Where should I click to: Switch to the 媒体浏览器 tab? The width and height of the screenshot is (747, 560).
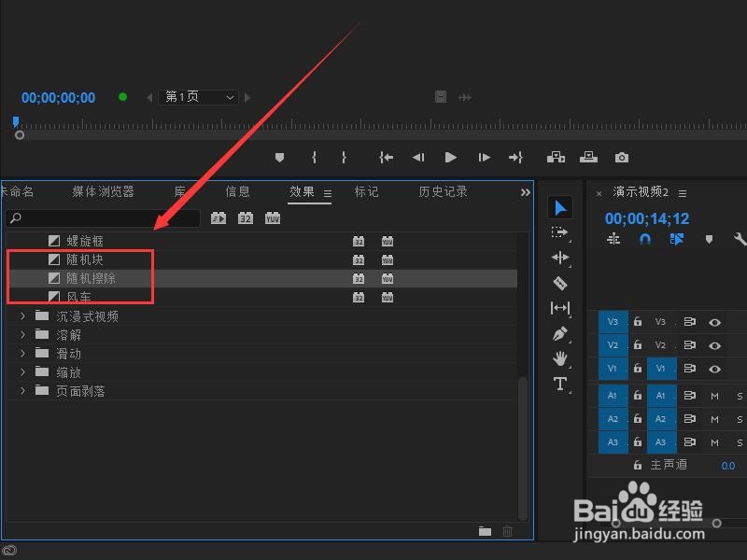click(103, 192)
